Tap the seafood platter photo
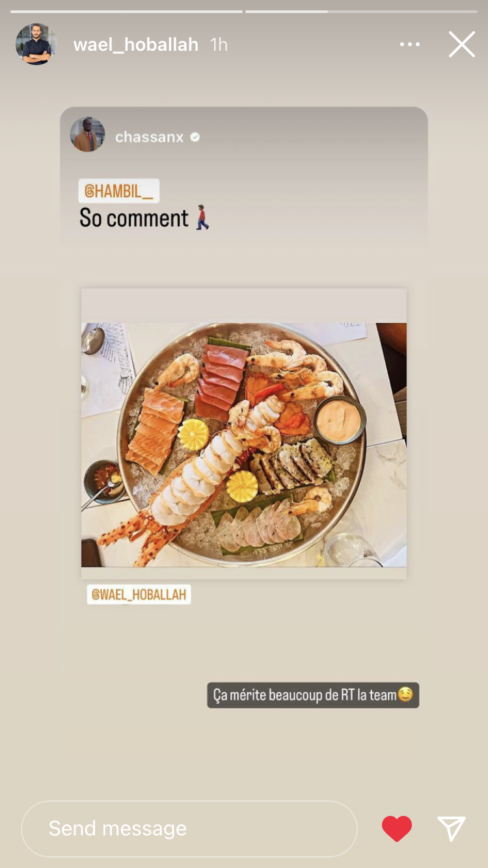Viewport: 488px width, 868px height. [x=244, y=445]
